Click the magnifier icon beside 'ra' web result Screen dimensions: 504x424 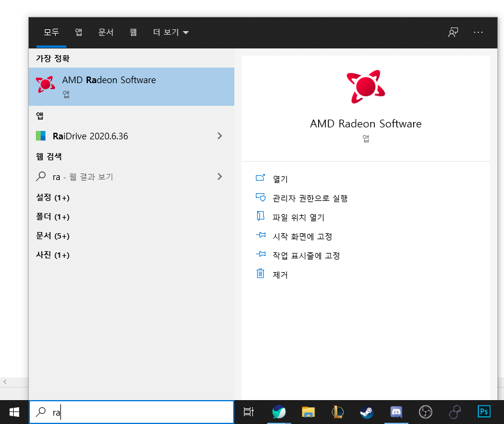tap(41, 176)
